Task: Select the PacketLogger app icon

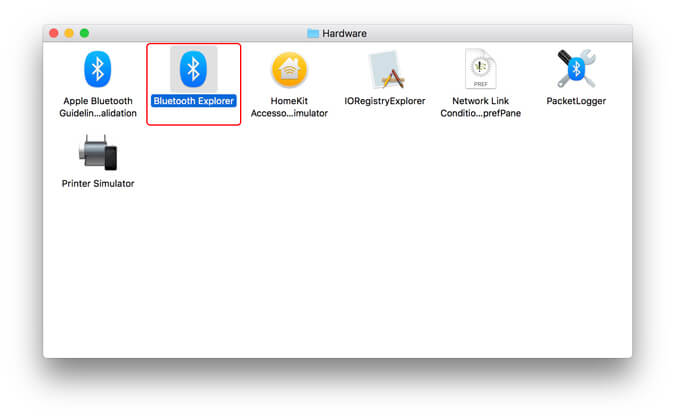Action: pos(576,68)
